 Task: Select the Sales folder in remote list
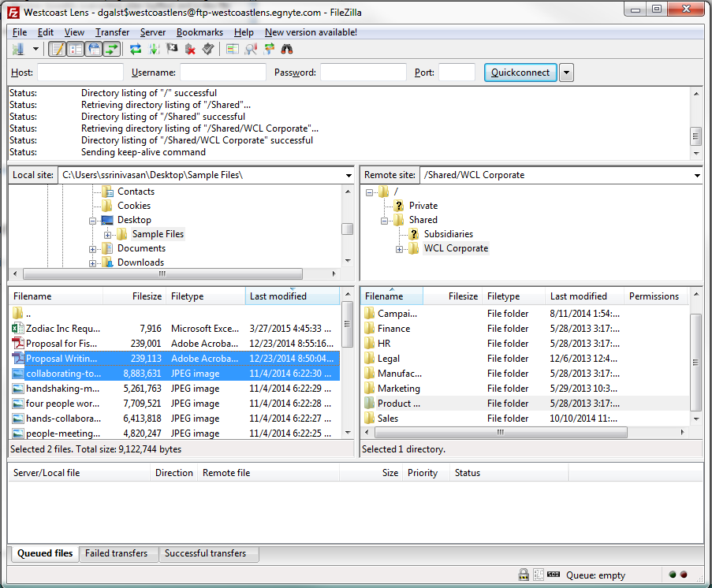point(526,419)
